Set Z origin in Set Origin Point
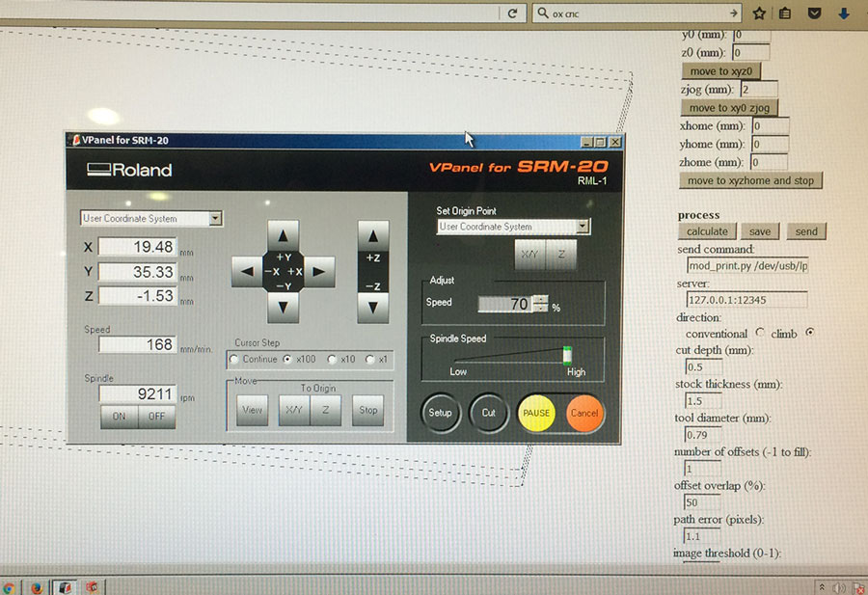 coord(561,255)
